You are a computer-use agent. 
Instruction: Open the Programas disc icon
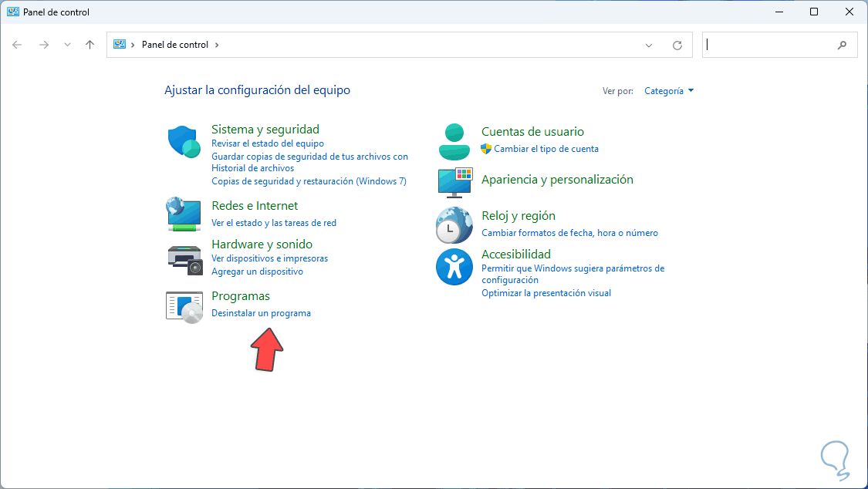pyautogui.click(x=184, y=307)
